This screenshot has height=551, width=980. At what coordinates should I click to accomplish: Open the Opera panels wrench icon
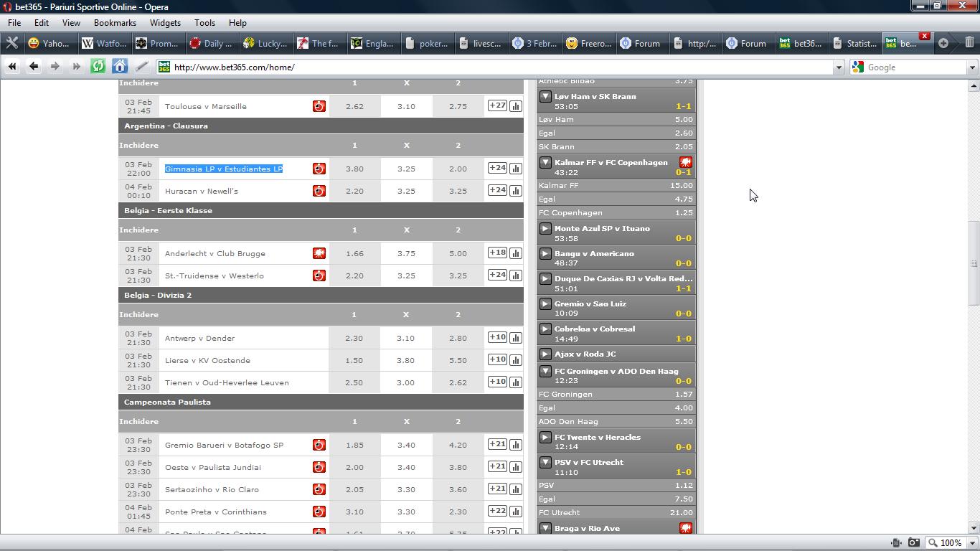click(x=11, y=43)
